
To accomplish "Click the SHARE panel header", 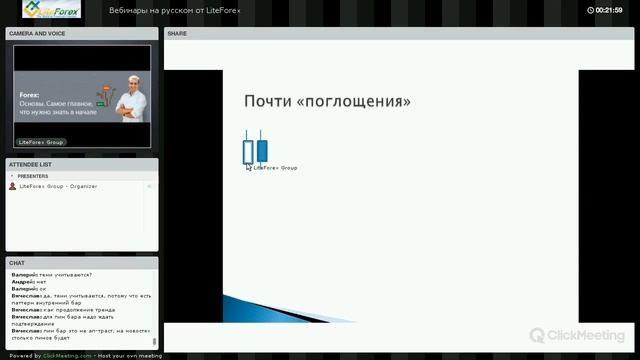I will 399,33.
